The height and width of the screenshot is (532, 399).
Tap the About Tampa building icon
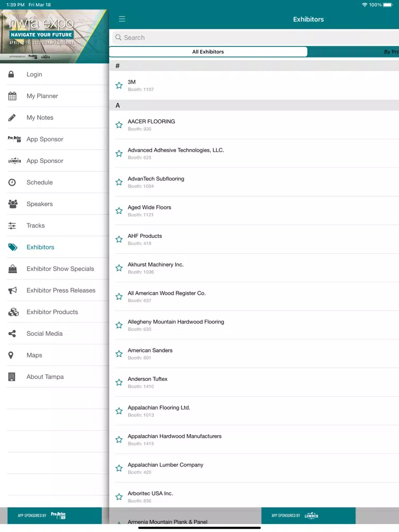coord(12,377)
